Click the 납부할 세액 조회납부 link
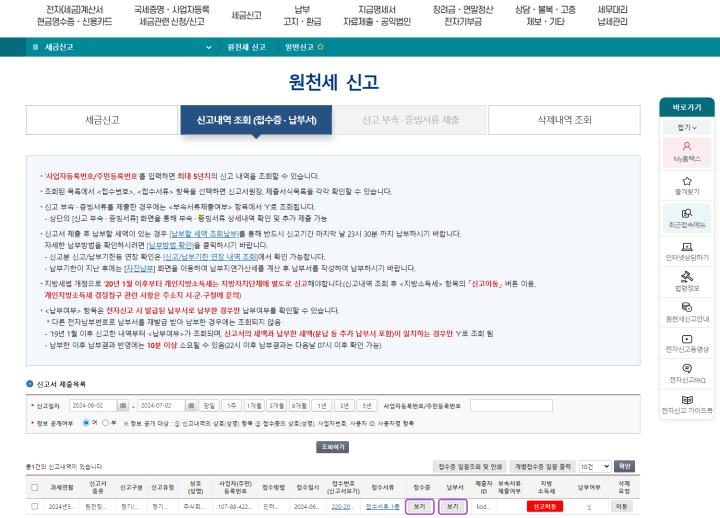Screen dimensions: 720x518 point(204,233)
